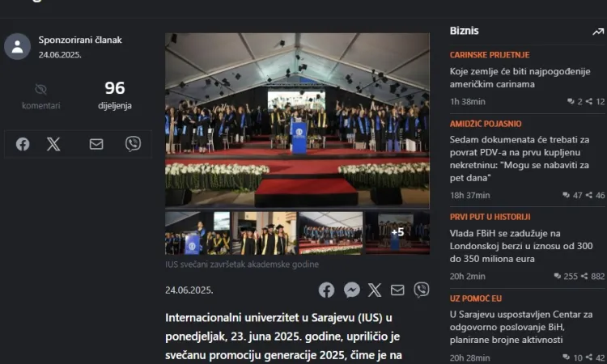Screen dimensions: 607x364
Task: Click the Sponzorirani članak author avatar
Action: pos(18,46)
